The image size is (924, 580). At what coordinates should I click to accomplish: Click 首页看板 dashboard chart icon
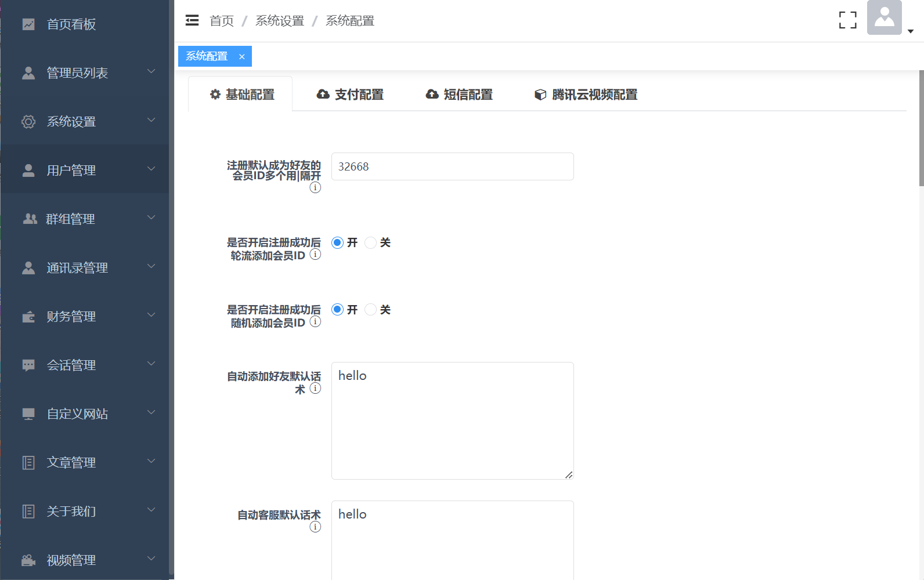pos(28,24)
